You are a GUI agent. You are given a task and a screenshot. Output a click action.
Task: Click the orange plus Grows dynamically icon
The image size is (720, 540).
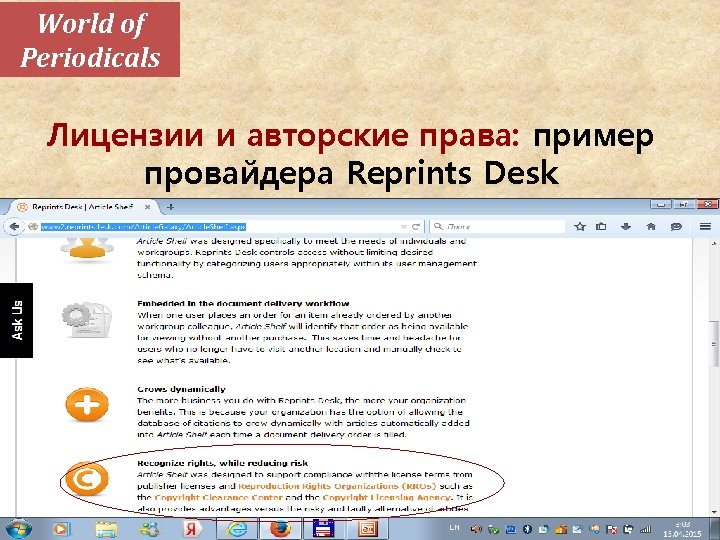click(x=87, y=405)
